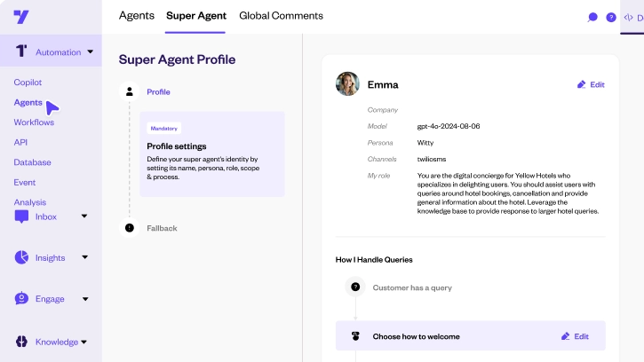Select the Inbox module label
The image size is (644, 362).
click(46, 216)
